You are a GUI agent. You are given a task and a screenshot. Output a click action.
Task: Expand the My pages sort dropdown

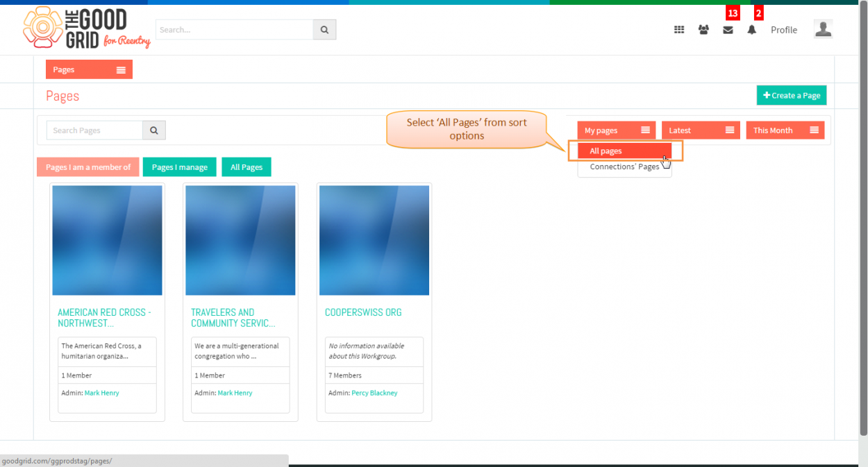pyautogui.click(x=617, y=130)
